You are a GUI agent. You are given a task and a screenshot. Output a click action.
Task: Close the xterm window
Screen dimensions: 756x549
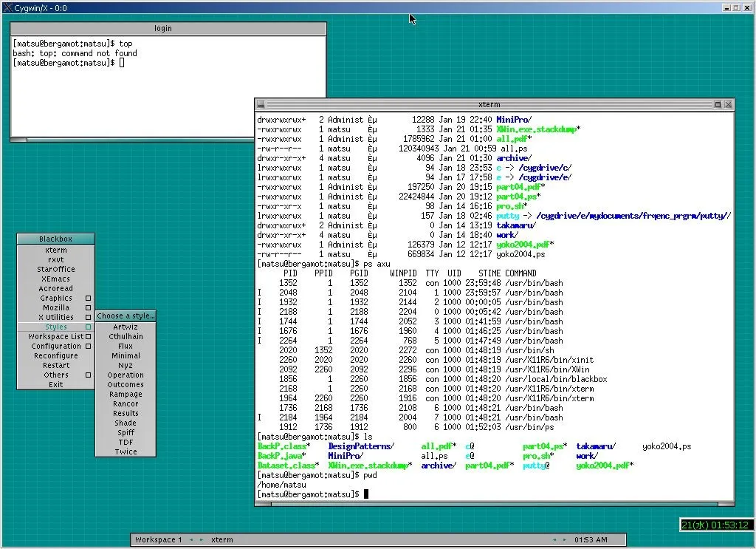[728, 105]
